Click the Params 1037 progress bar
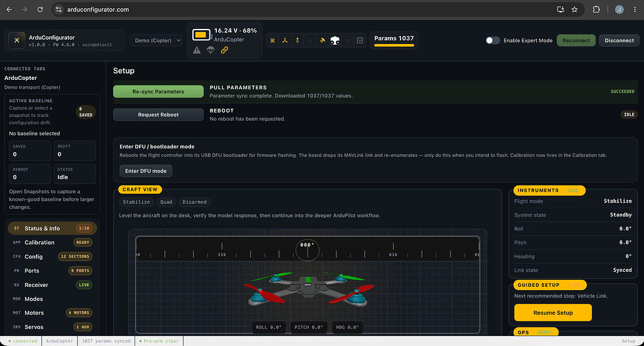The width and height of the screenshot is (644, 346). (x=394, y=45)
